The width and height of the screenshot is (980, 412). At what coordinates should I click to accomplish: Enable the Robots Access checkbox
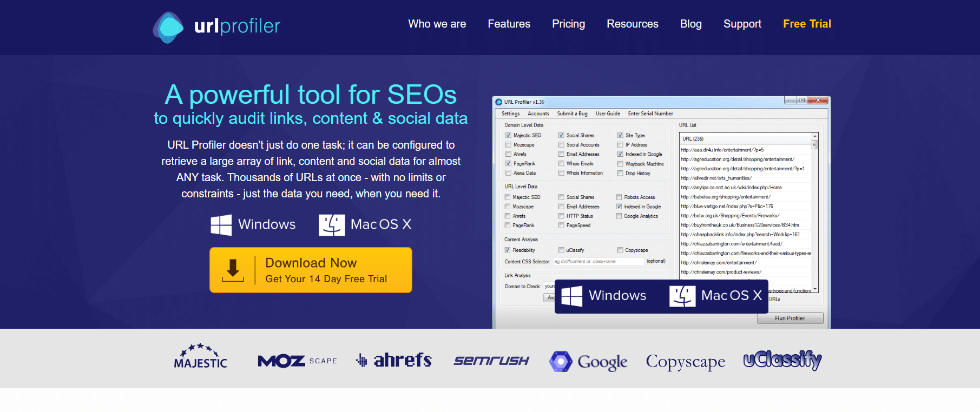(619, 197)
